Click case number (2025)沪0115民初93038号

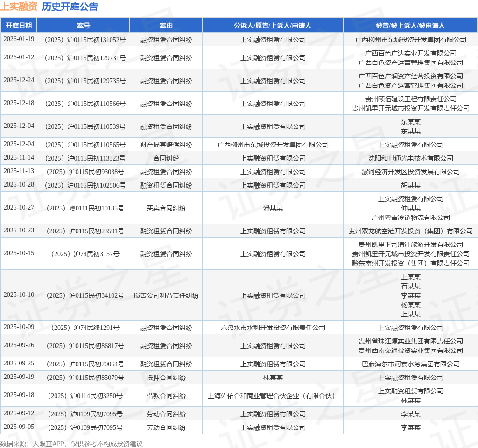[x=85, y=172]
